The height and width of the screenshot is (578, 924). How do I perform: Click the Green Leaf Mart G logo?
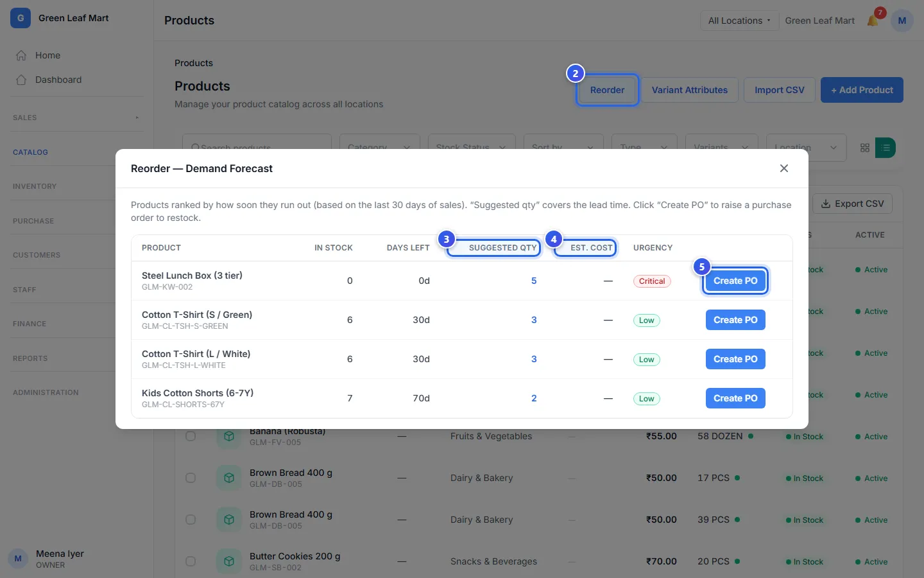click(21, 18)
